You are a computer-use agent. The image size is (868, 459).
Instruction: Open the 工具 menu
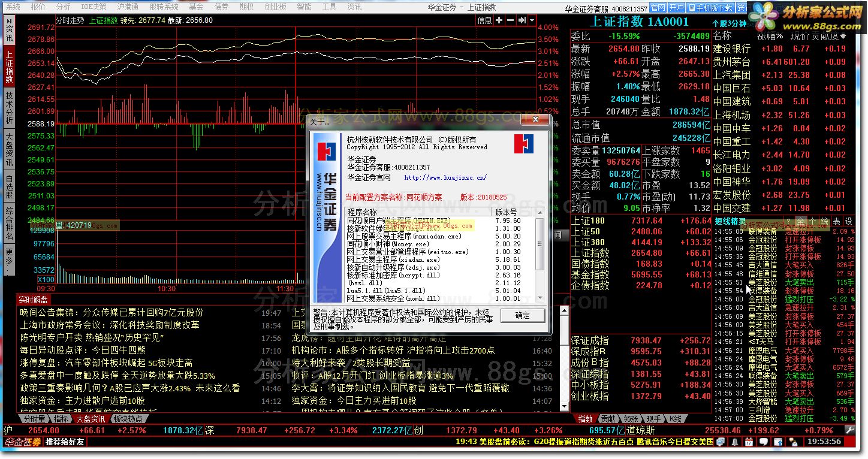coord(329,7)
